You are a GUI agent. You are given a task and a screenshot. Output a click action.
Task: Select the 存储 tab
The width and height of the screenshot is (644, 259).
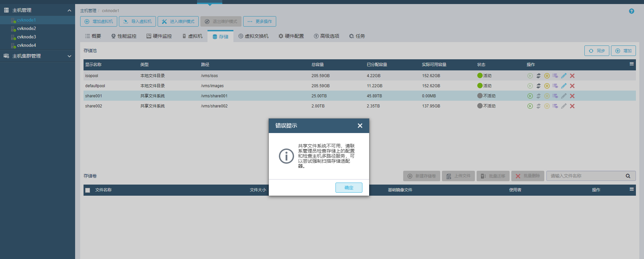coord(221,36)
